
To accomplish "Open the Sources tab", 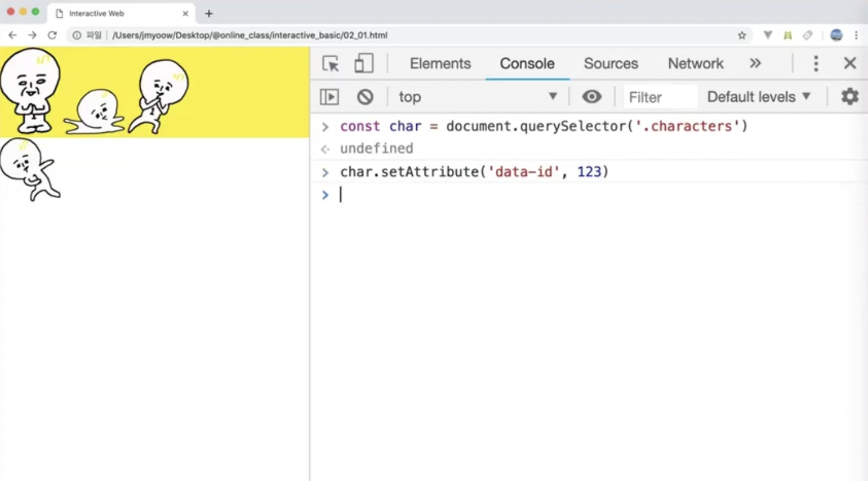I will point(611,64).
